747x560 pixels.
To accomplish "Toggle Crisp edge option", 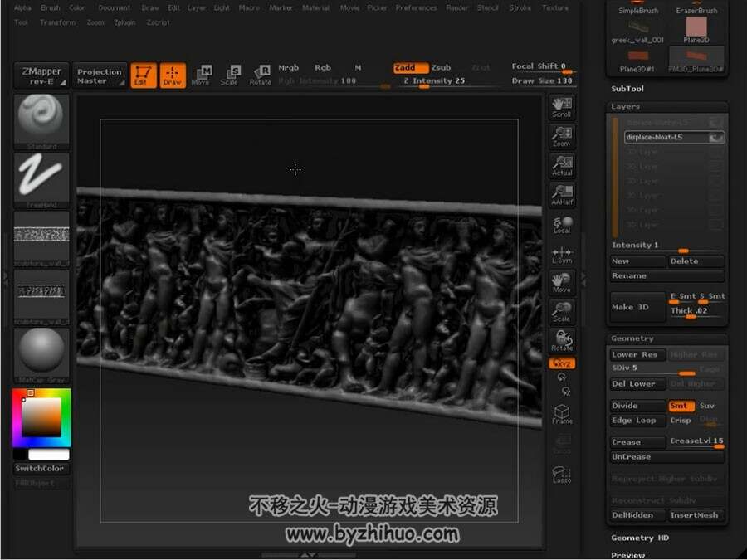I will pos(681,421).
